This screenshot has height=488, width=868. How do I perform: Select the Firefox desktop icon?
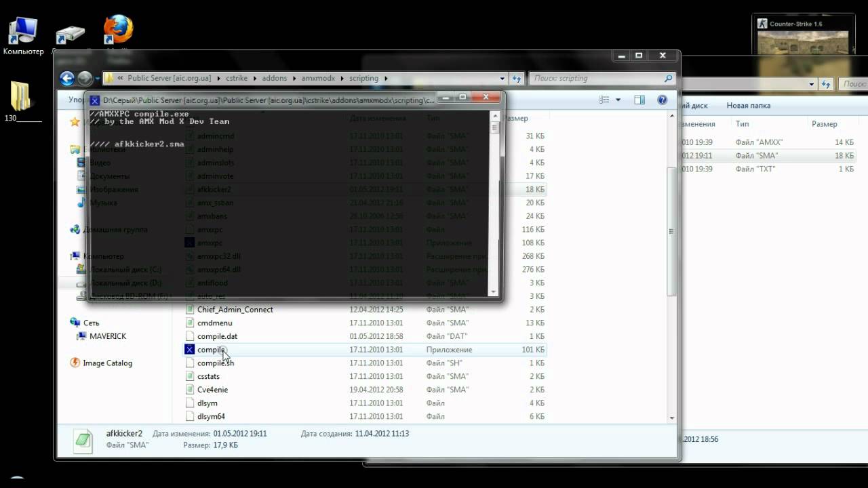coord(118,30)
